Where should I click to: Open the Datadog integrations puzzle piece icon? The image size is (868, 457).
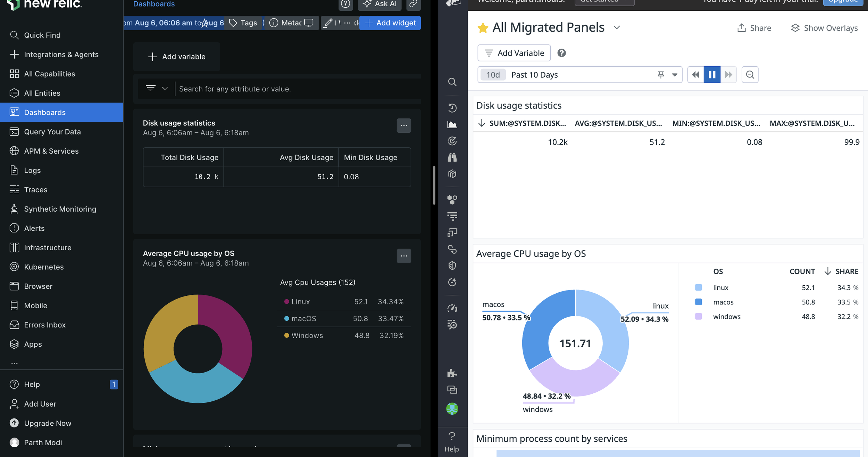452,373
